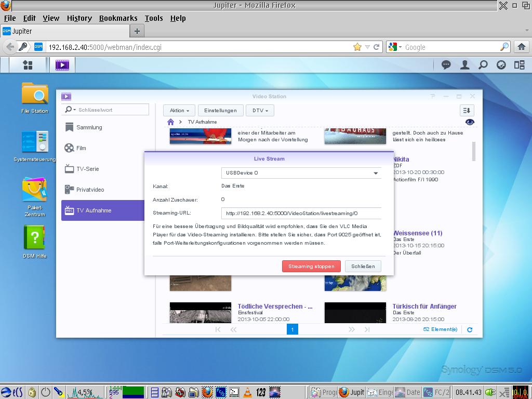Refresh the TV Aufnahme list
The height and width of the screenshot is (399, 532).
[470, 329]
